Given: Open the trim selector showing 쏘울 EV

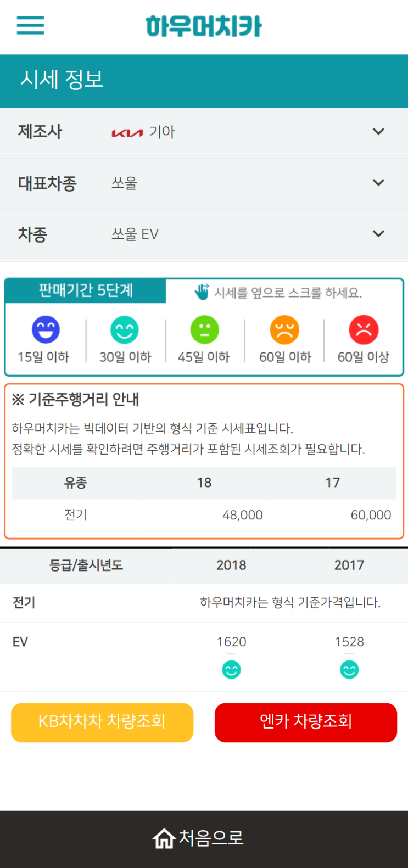Looking at the screenshot, I should (x=204, y=234).
